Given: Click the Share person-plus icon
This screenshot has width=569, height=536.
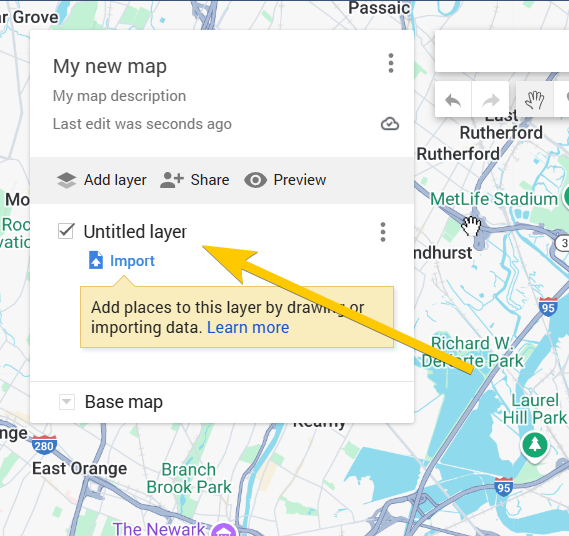Looking at the screenshot, I should 172,180.
